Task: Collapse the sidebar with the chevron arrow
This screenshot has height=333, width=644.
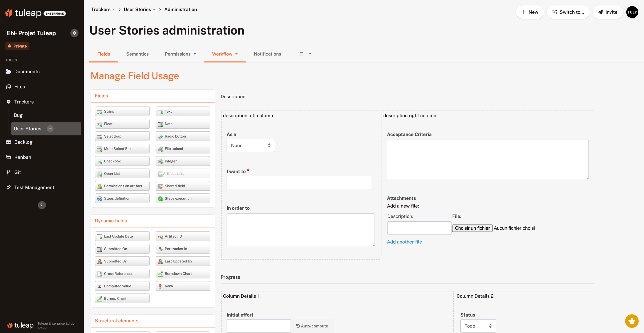Action: tap(42, 205)
